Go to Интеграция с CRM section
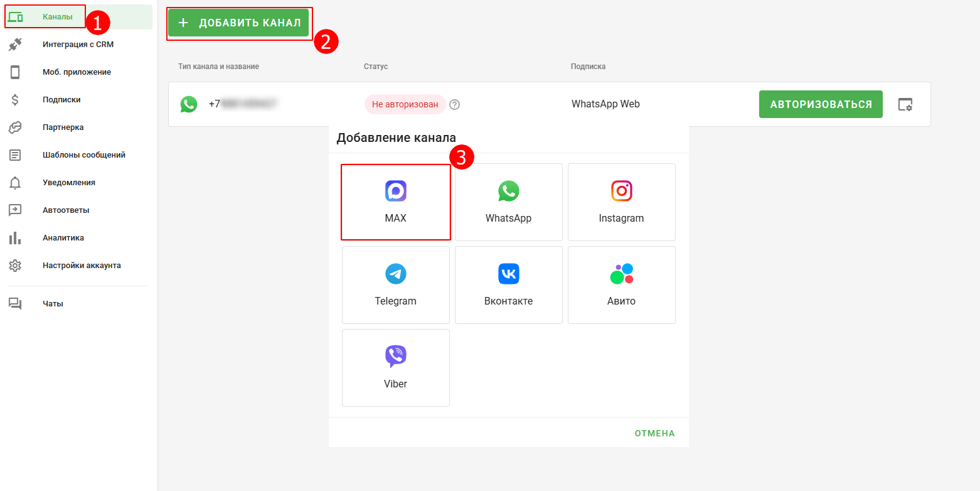This screenshot has width=980, height=491. click(x=78, y=45)
